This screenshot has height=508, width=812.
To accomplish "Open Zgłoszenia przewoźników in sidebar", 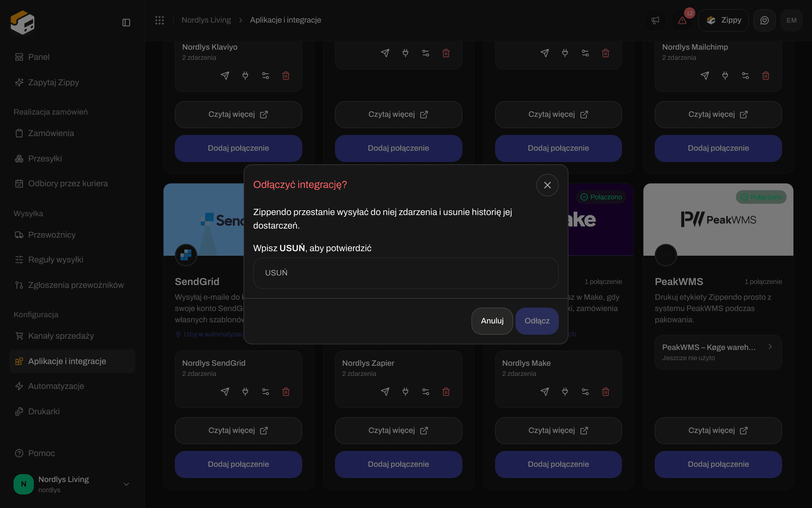I will click(x=72, y=285).
